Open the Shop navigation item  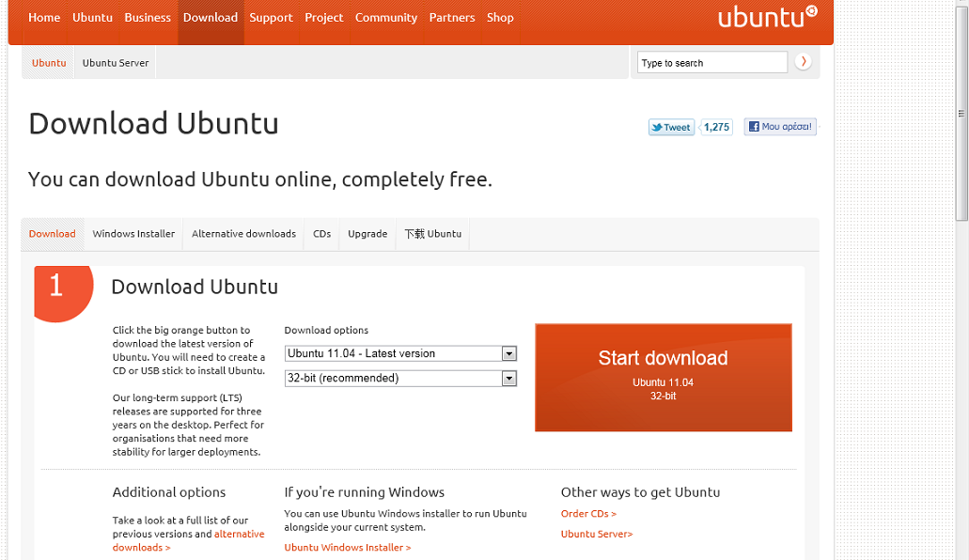[x=500, y=18]
